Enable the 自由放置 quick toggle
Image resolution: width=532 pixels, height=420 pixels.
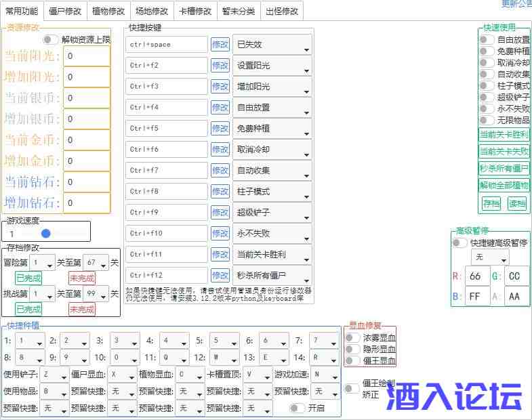487,40
